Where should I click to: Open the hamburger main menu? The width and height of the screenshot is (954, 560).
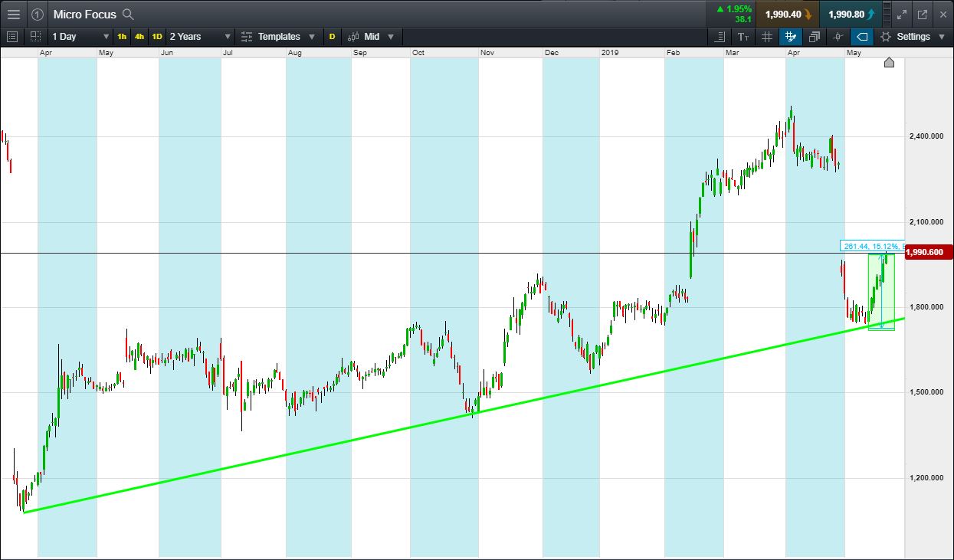(x=13, y=14)
